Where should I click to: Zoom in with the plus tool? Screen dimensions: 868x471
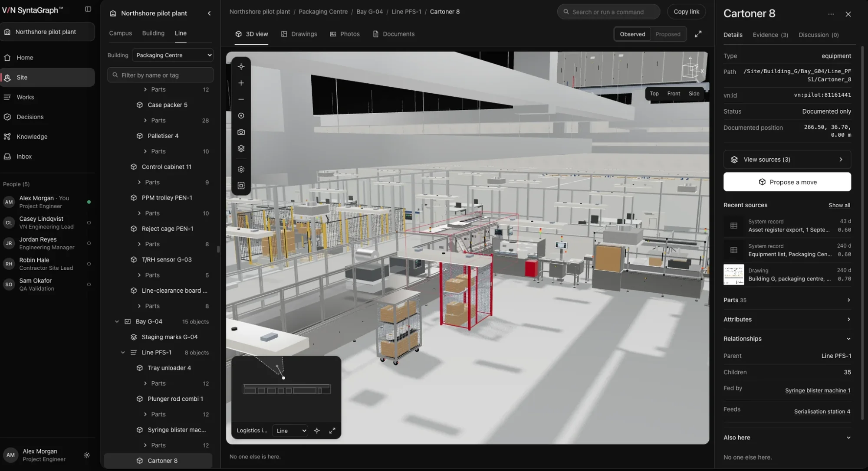point(241,83)
